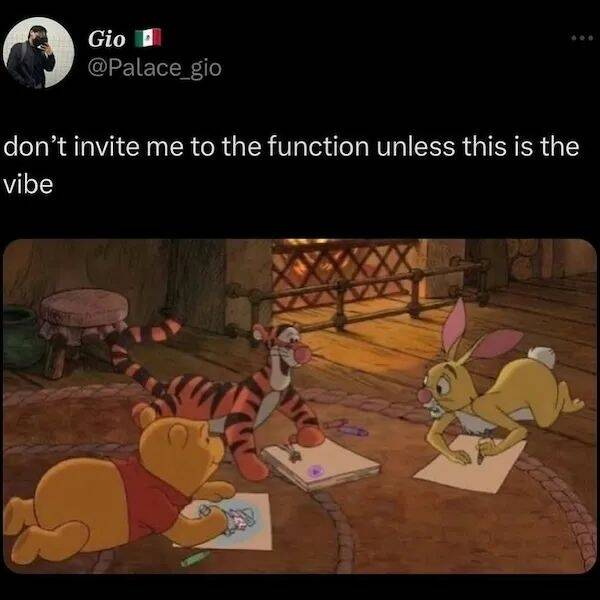Click Rabbit's blank sheet of paper
This screenshot has width=600, height=600.
tap(470, 464)
